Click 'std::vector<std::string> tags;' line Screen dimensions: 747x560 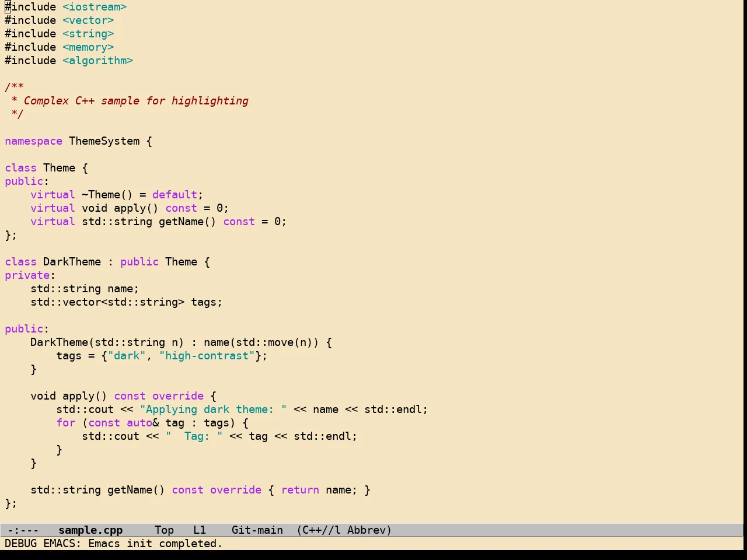pos(127,302)
